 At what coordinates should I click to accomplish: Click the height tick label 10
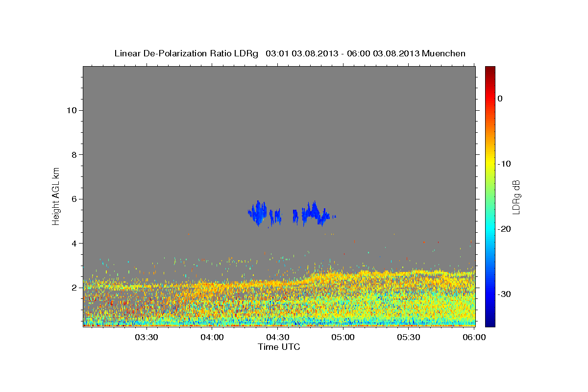[71, 110]
